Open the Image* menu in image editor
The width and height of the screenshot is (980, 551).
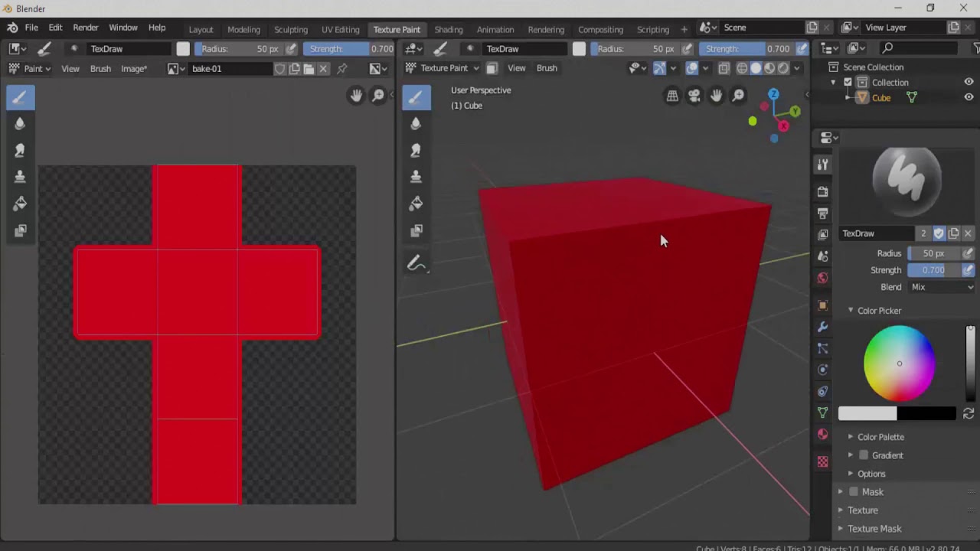pos(134,69)
